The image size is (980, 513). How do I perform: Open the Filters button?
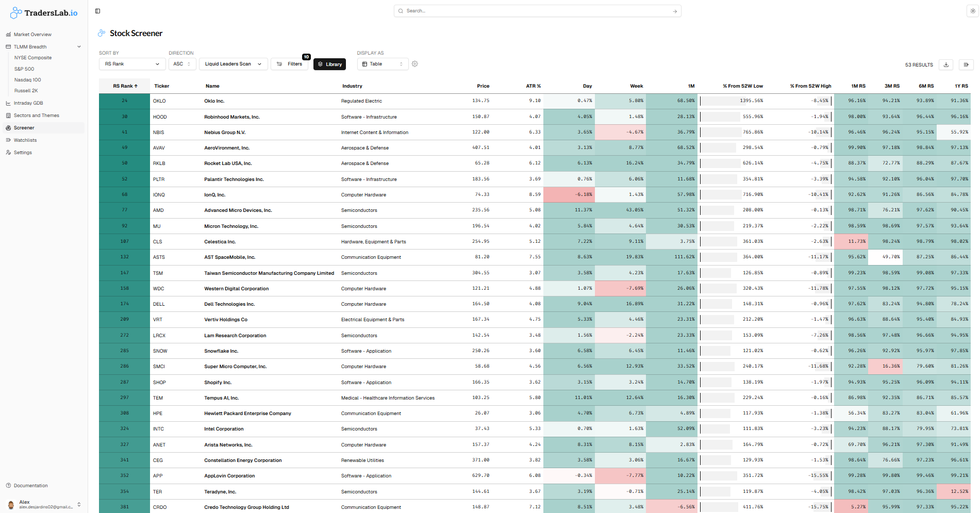(289, 64)
